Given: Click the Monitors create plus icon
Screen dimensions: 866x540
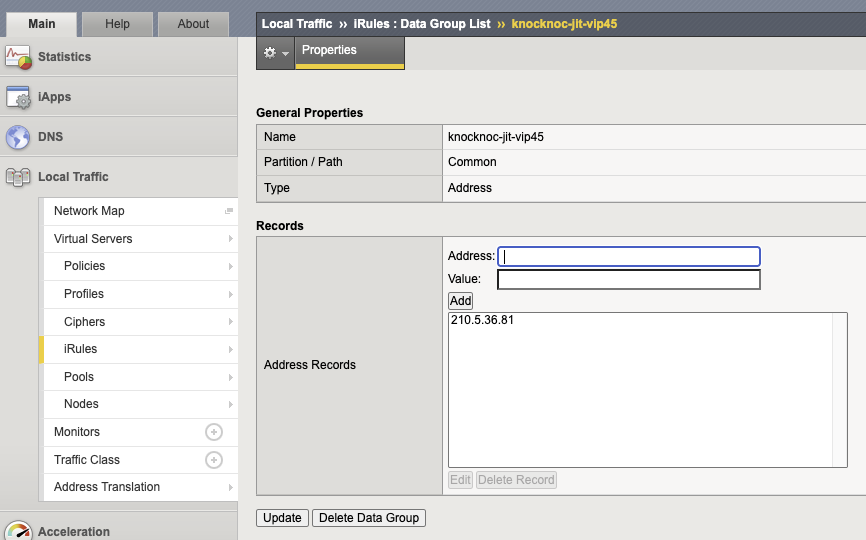Looking at the screenshot, I should point(214,432).
